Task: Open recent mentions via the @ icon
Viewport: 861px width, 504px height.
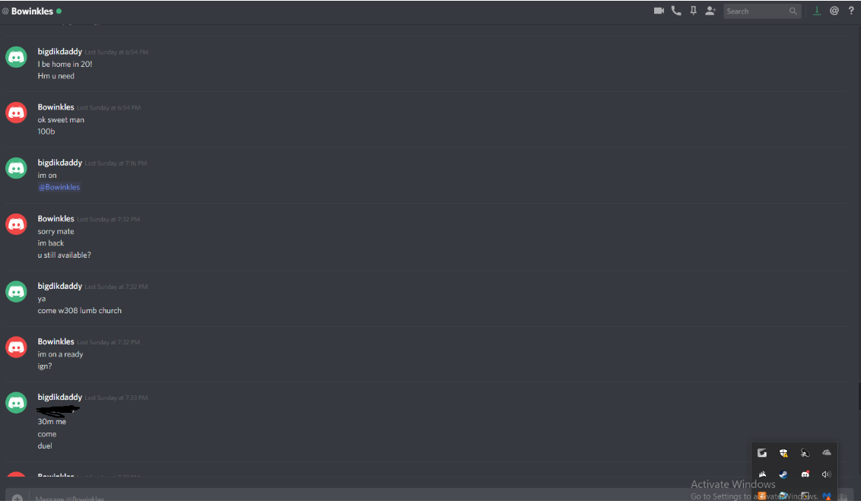Action: (x=834, y=11)
